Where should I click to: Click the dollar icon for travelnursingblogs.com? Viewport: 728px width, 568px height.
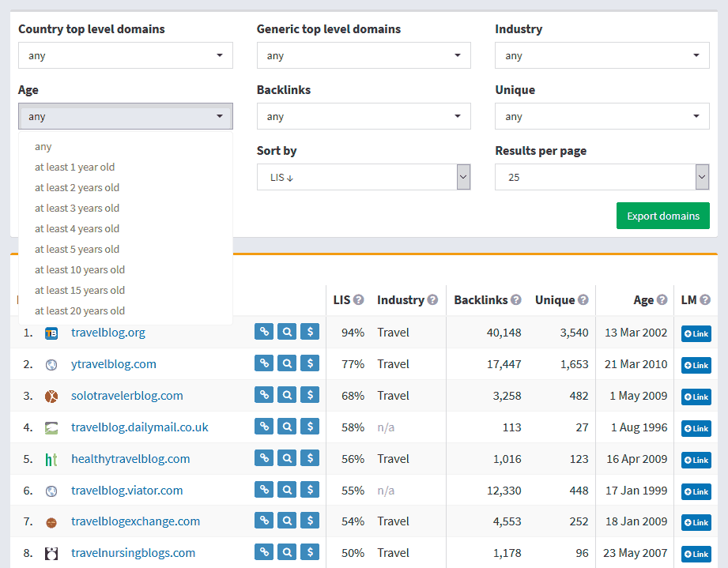pos(309,552)
